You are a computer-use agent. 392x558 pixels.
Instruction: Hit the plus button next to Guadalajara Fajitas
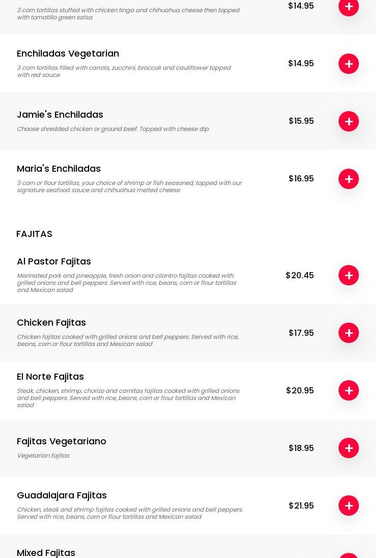pos(348,506)
